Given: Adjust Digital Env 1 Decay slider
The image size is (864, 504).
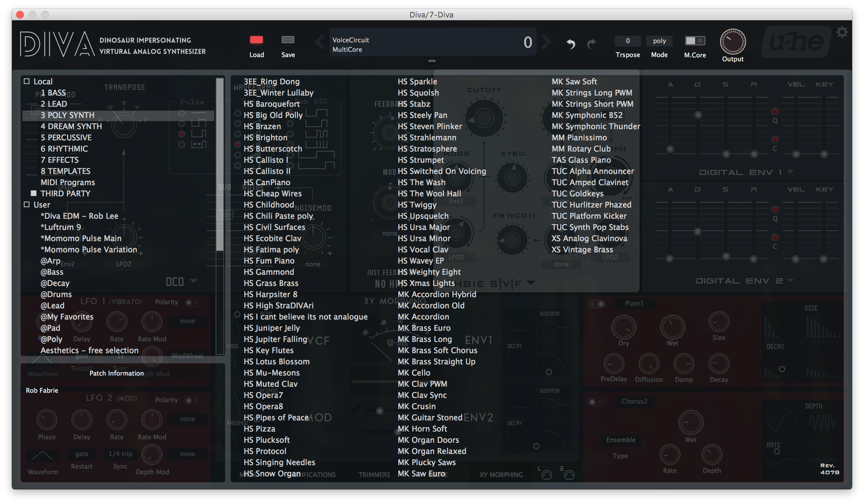Looking at the screenshot, I should point(698,115).
